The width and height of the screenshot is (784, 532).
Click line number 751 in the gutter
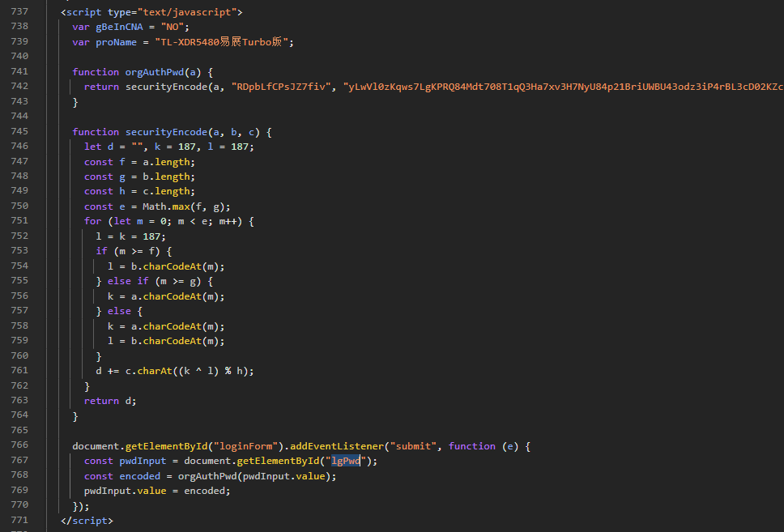tap(19, 221)
